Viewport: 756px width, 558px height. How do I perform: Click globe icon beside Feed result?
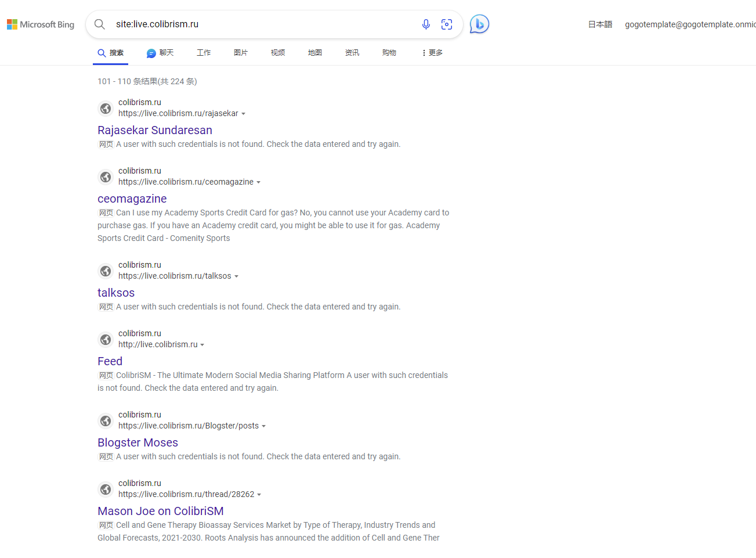pos(106,339)
